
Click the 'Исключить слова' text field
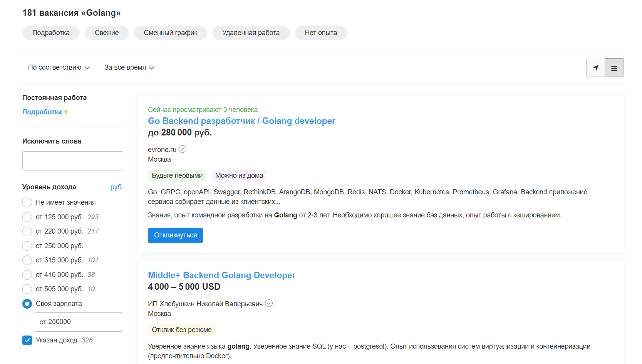(x=73, y=161)
